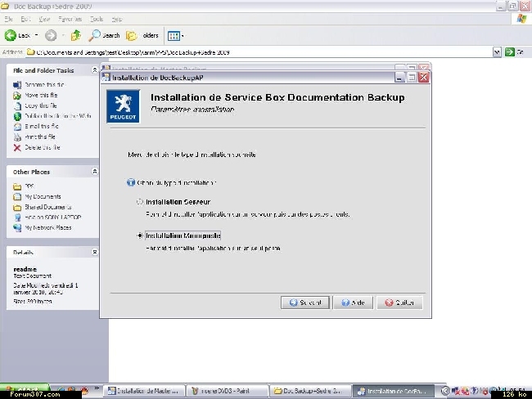
Task: Click Copy this file link
Action: pos(41,105)
